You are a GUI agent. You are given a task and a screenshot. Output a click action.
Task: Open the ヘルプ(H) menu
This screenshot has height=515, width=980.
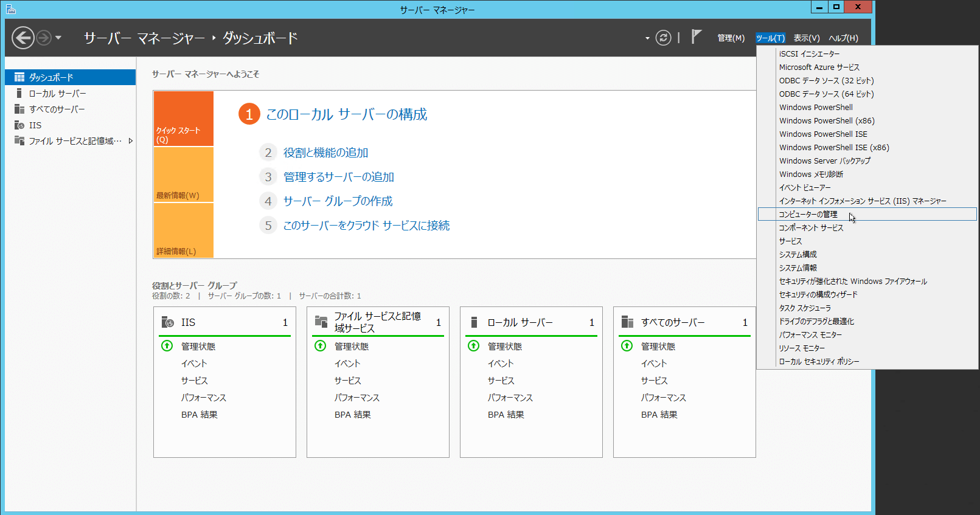coord(843,38)
